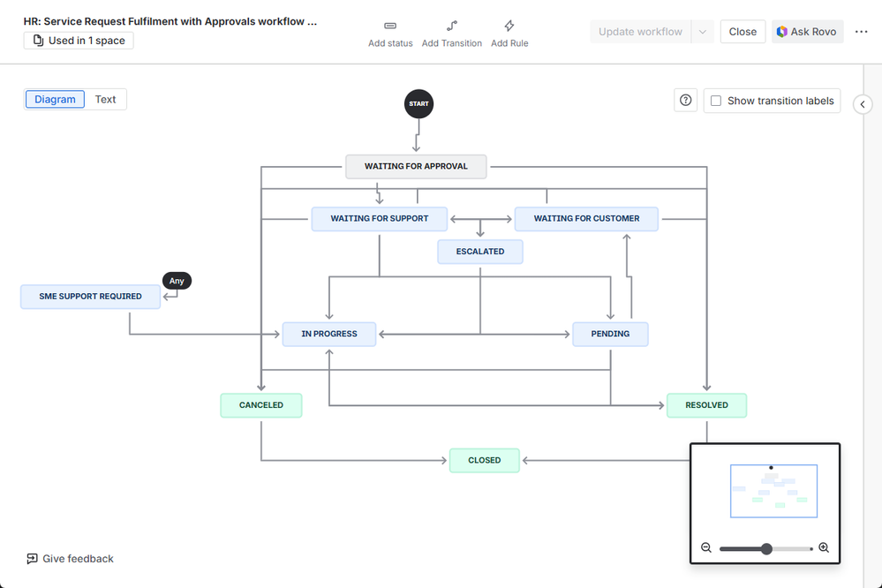Screen dimensions: 882x588
Task: Select the RESOLVED status node
Action: (706, 405)
